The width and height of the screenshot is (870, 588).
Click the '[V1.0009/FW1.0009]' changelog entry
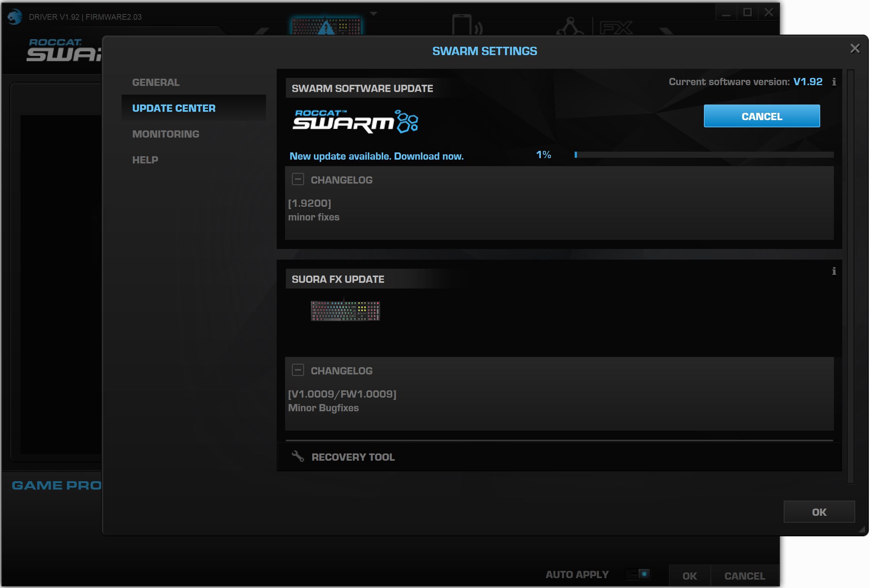[x=342, y=394]
